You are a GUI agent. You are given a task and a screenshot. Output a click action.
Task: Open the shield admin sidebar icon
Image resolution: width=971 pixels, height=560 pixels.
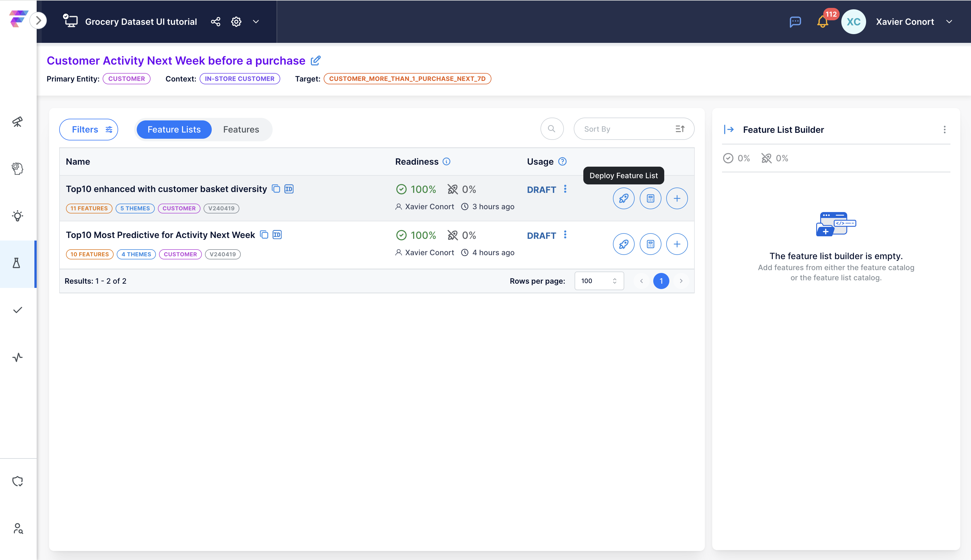[17, 481]
